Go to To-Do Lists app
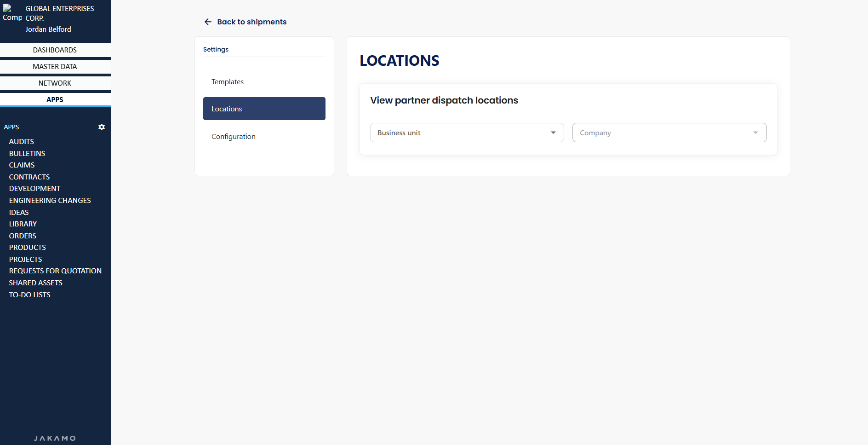Viewport: 868px width, 445px height. pyautogui.click(x=30, y=295)
